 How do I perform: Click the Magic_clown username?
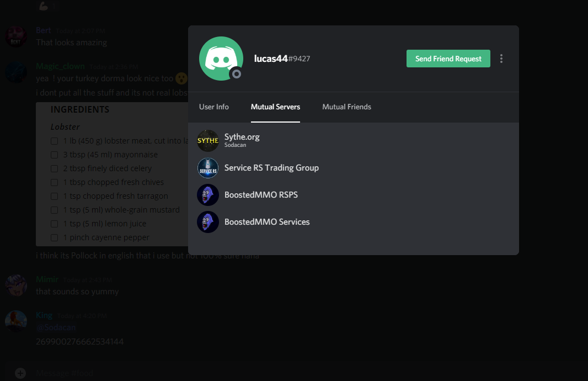click(60, 66)
